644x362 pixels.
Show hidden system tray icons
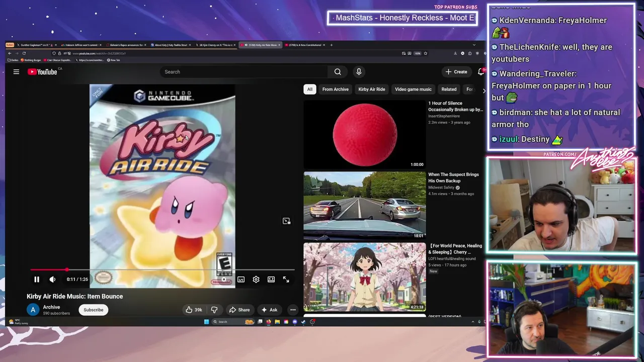click(472, 322)
